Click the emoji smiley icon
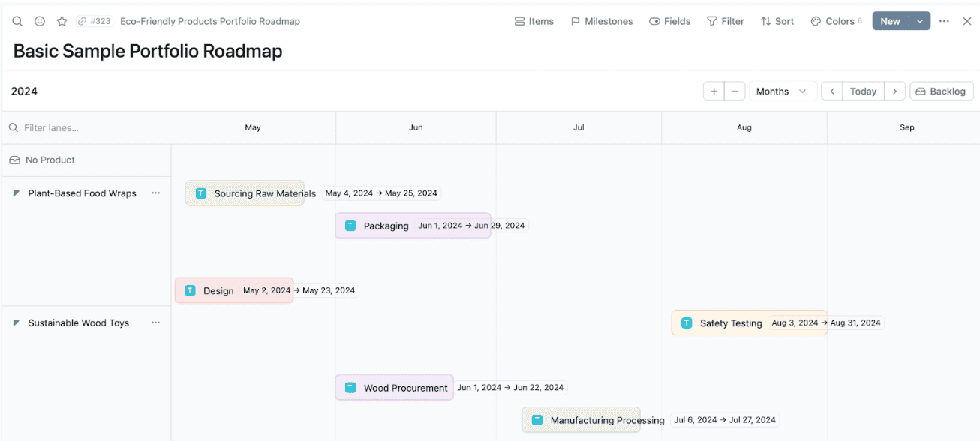 [x=40, y=21]
